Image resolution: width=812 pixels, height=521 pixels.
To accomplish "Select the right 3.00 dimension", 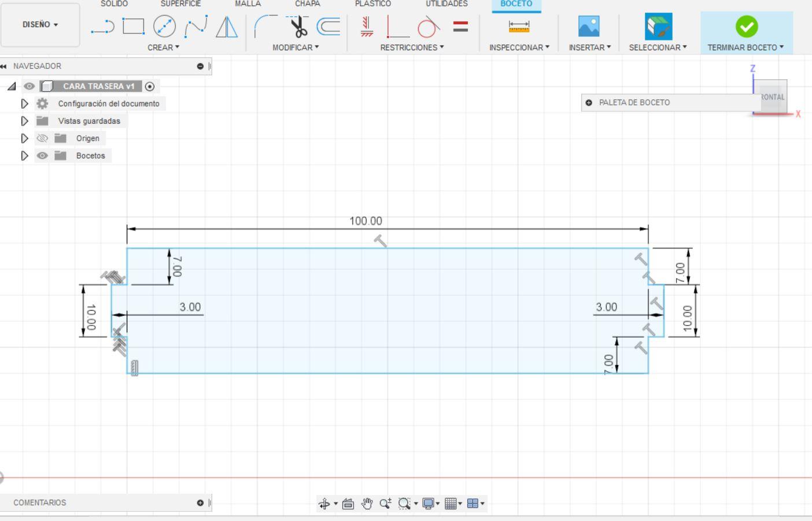I will coord(607,307).
